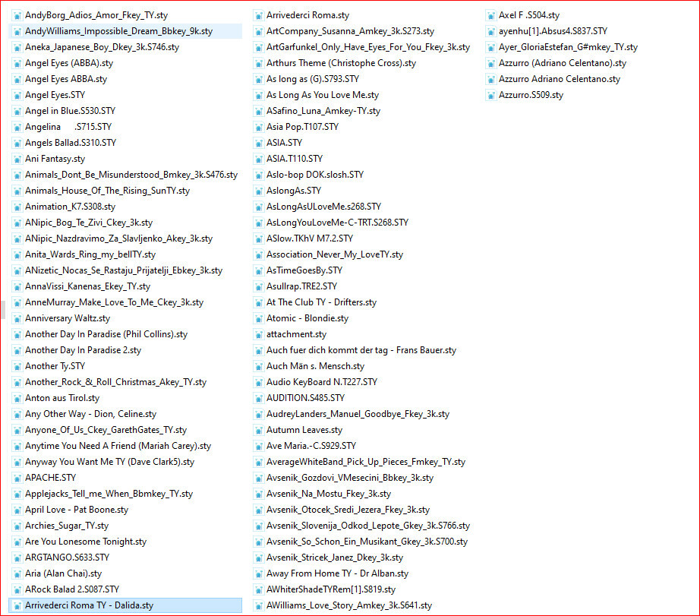700x616 pixels.
Task: Select Anytime You Need A Friend (Mariah Carey).sty
Action: pyautogui.click(x=118, y=447)
